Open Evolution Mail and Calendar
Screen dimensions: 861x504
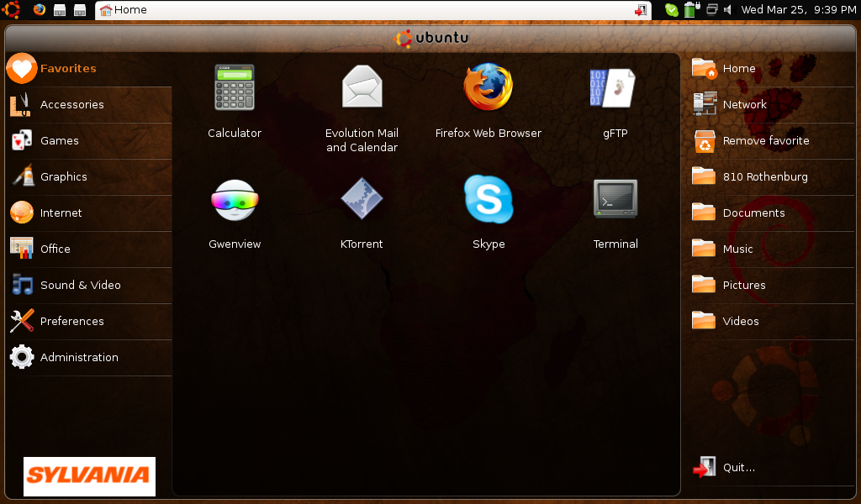[x=362, y=108]
